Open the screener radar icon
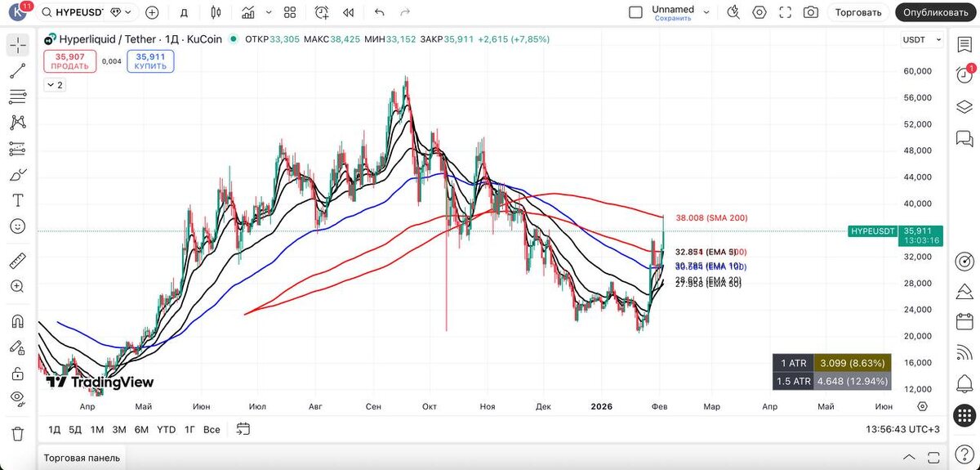The width and height of the screenshot is (980, 470). (x=964, y=262)
